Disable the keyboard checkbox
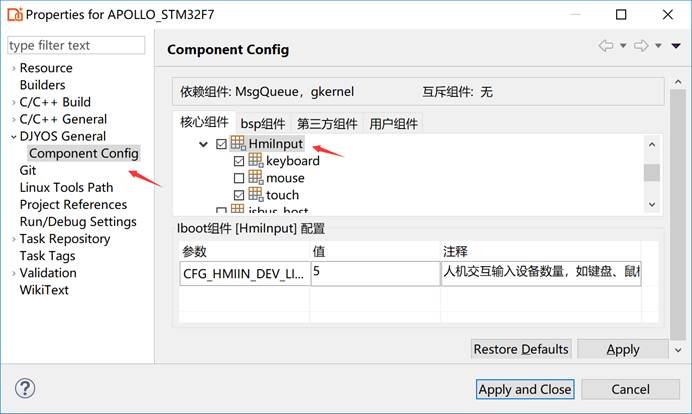 click(x=238, y=161)
